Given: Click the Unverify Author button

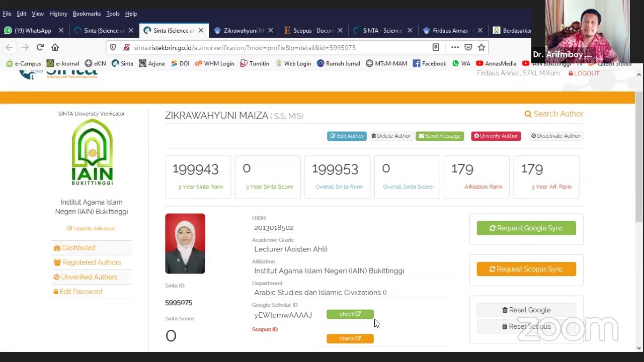Looking at the screenshot, I should pyautogui.click(x=496, y=136).
